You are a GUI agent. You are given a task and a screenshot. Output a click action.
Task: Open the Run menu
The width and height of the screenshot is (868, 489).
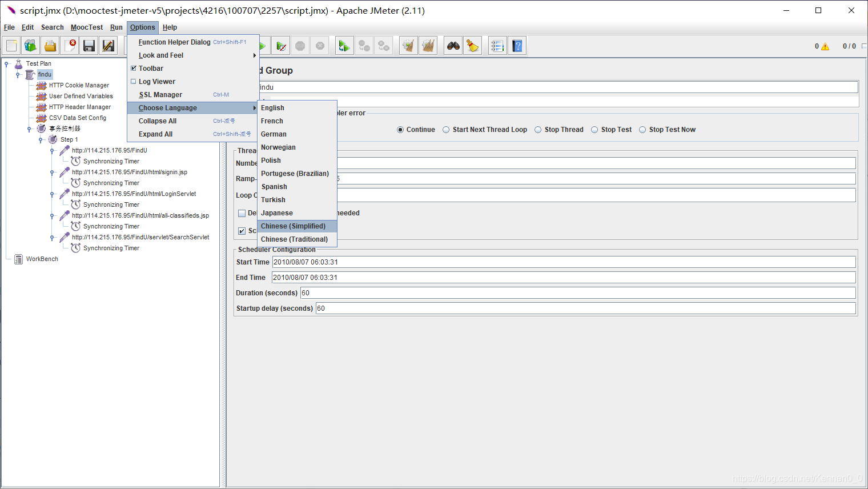pyautogui.click(x=116, y=27)
